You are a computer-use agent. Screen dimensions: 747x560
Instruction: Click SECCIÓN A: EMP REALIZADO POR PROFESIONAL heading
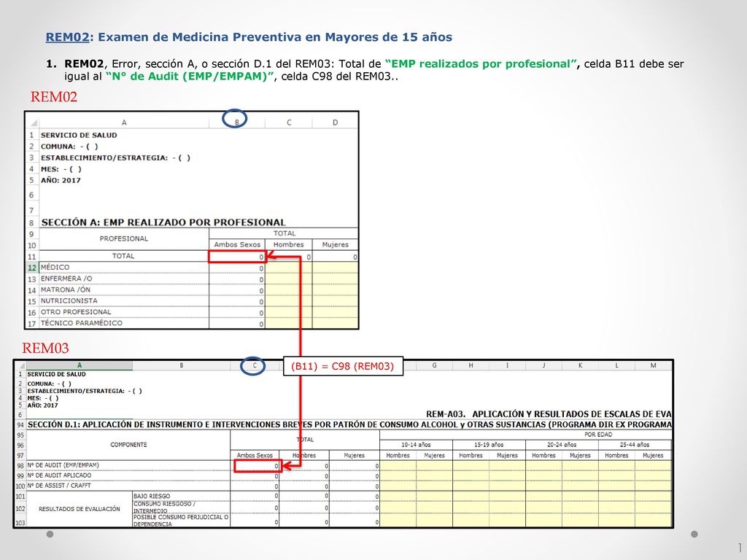click(163, 222)
